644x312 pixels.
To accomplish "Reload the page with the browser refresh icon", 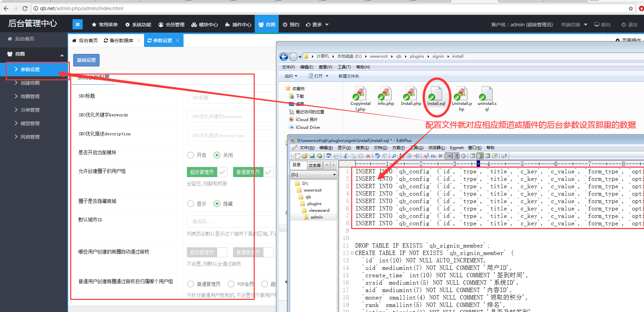I will pos(25,8).
